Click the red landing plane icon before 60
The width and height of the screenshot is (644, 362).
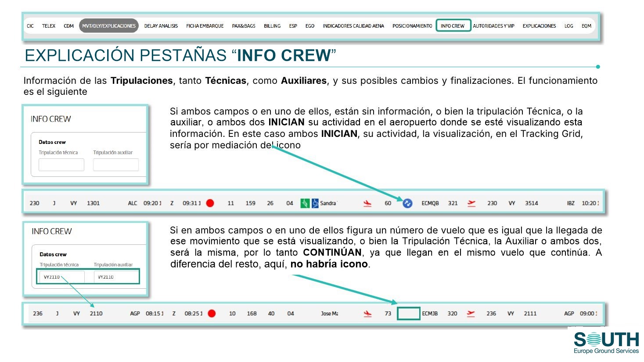[x=367, y=203]
